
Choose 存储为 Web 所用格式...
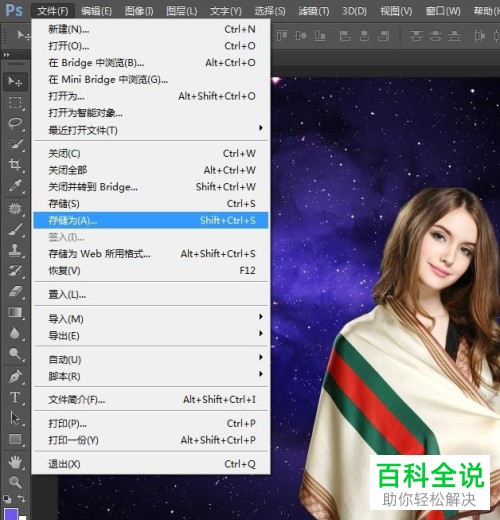[151, 254]
